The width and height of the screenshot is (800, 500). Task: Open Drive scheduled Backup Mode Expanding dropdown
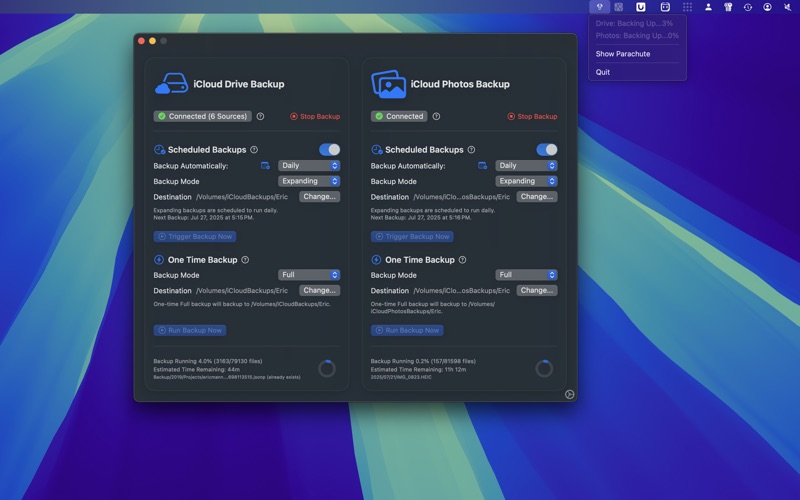tap(309, 181)
